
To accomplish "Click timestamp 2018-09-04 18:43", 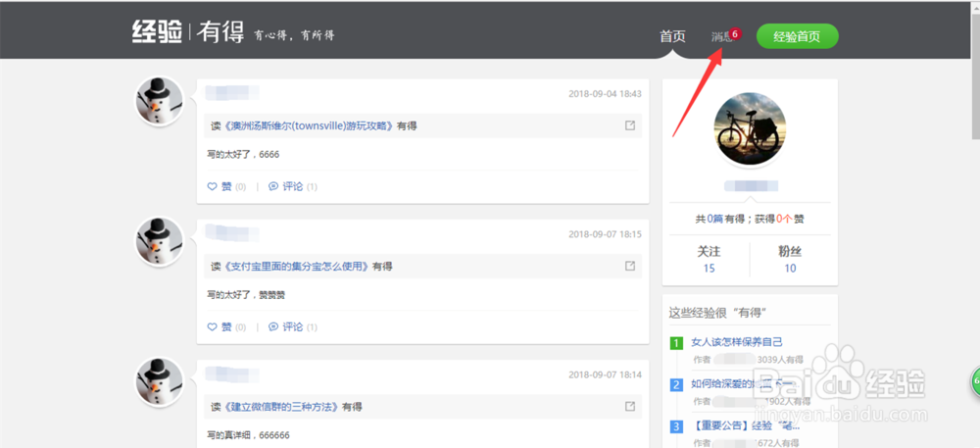I will point(605,94).
